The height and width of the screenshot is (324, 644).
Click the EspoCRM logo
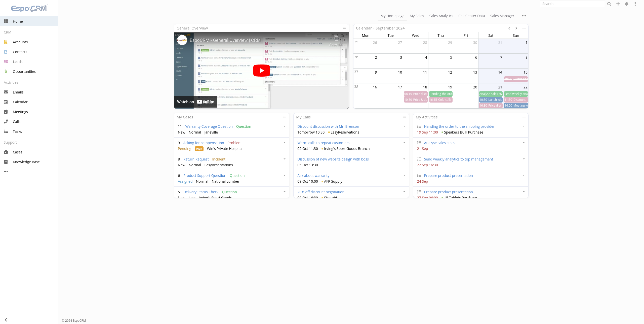click(29, 8)
